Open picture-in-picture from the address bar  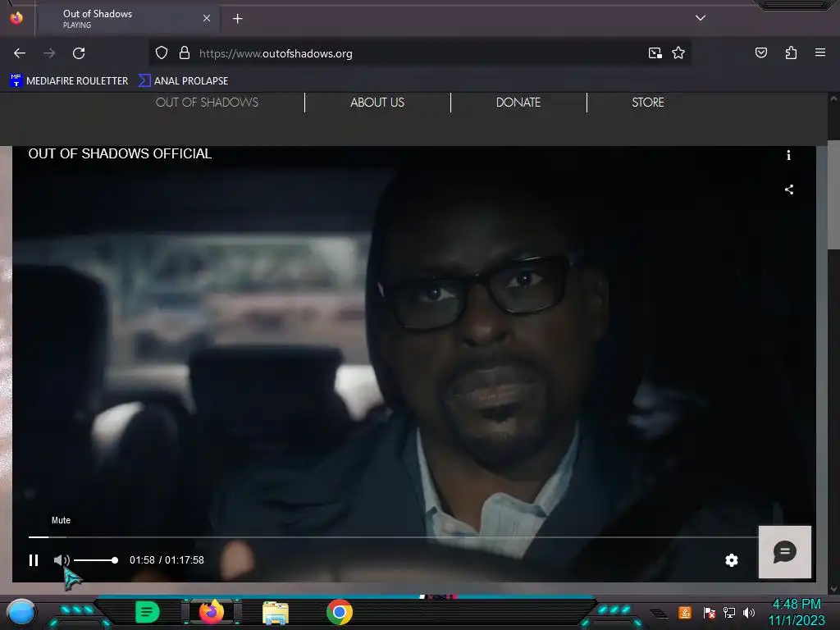click(655, 53)
